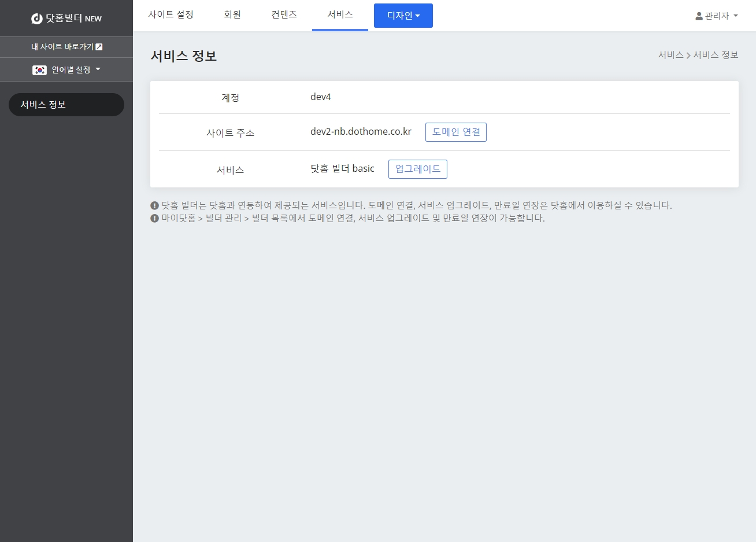Click the 닷홈빌더 logo icon
This screenshot has width=756, height=542.
37,19
